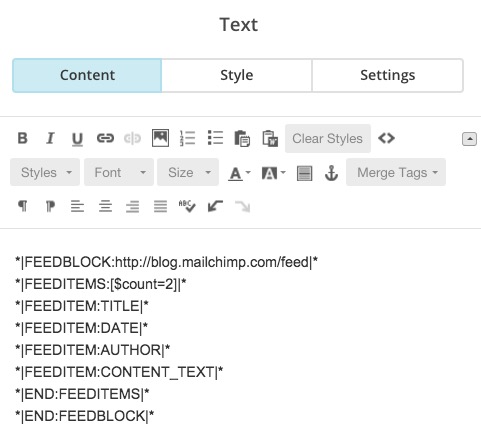Align text left

coord(77,206)
